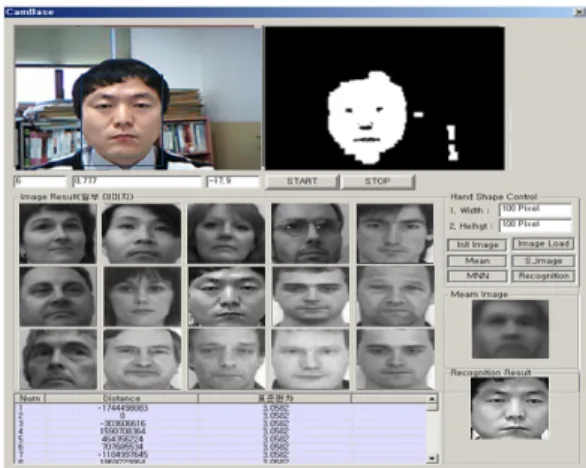The image size is (586, 468).
Task: Click the START button
Action: (302, 182)
